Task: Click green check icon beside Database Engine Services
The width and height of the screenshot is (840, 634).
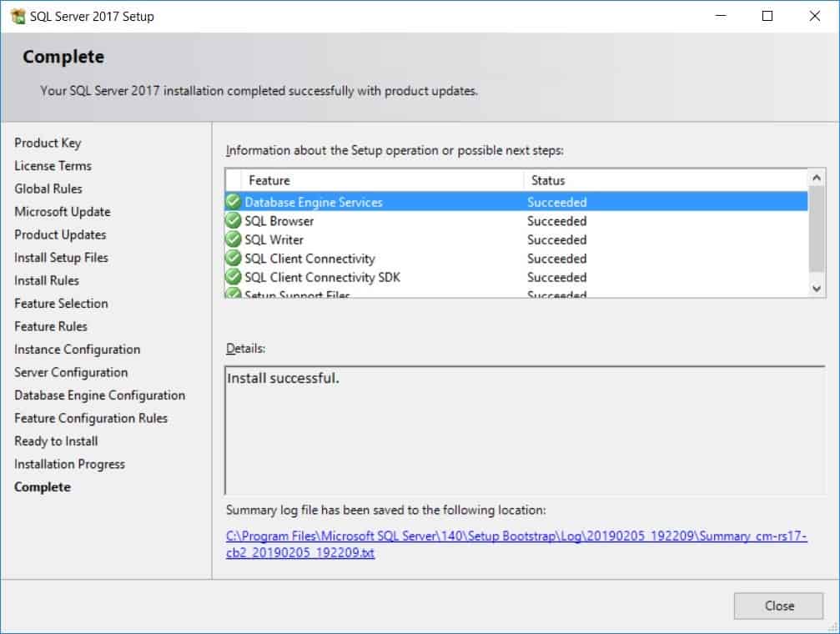Action: 233,202
